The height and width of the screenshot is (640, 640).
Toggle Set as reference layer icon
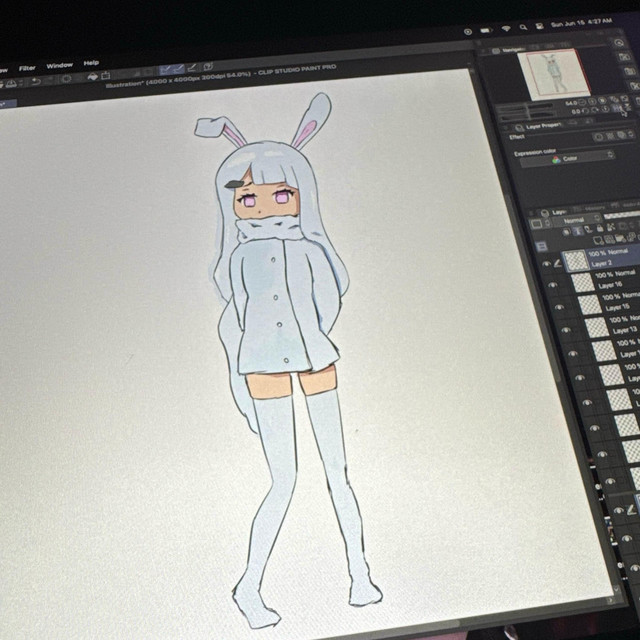pyautogui.click(x=578, y=231)
